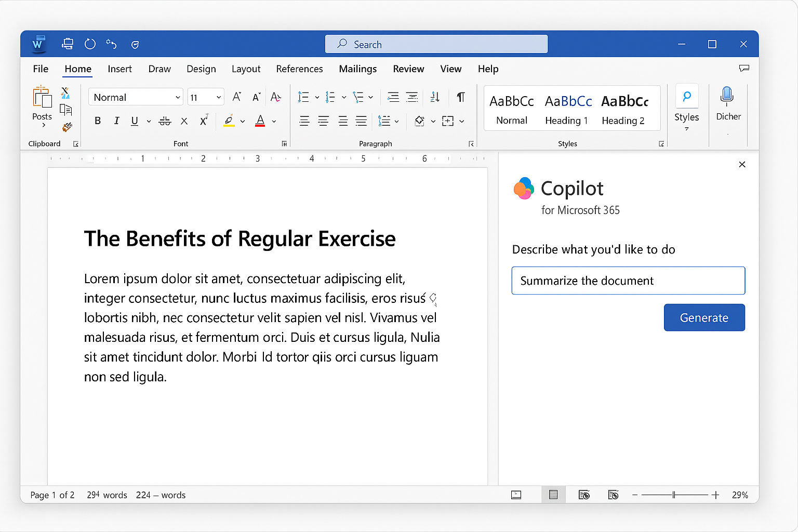Toggle Underline formatting

135,121
